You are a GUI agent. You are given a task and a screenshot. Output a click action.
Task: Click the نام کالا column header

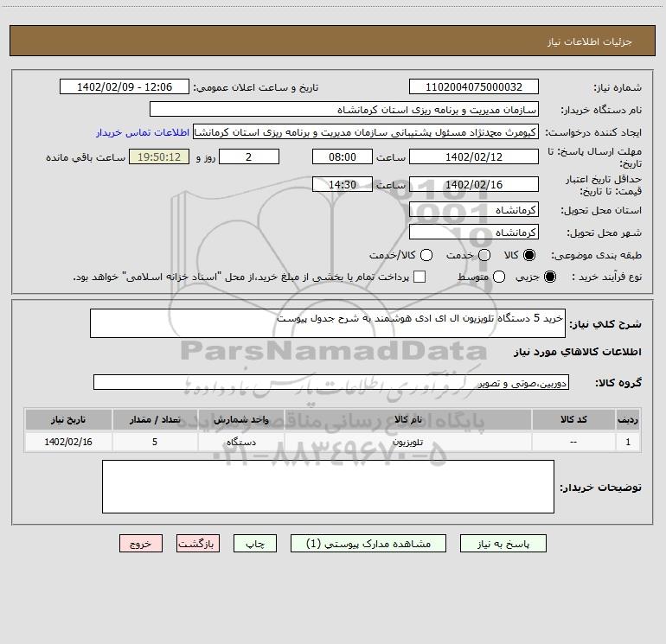[x=407, y=419]
